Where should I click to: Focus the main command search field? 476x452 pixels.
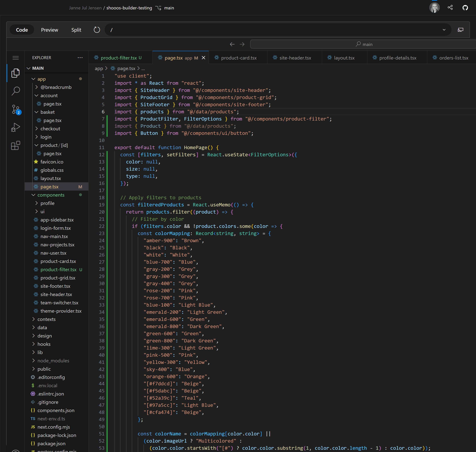(363, 44)
